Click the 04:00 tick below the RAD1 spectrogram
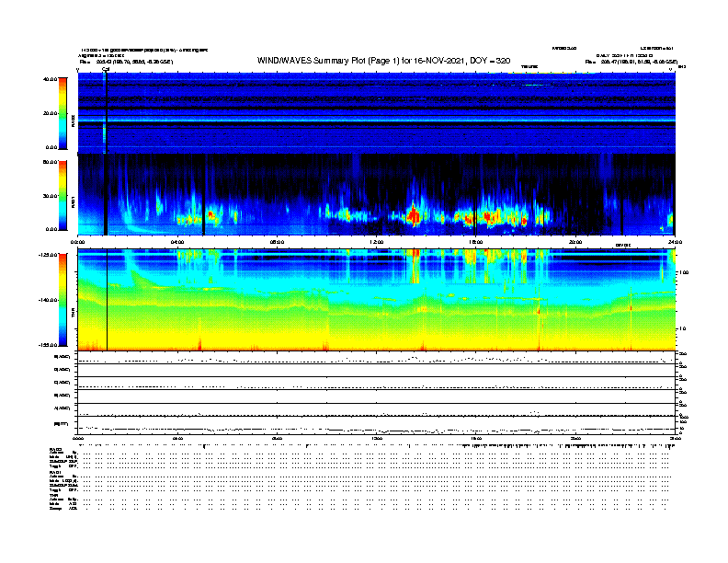This screenshot has width=728, height=563. [177, 242]
